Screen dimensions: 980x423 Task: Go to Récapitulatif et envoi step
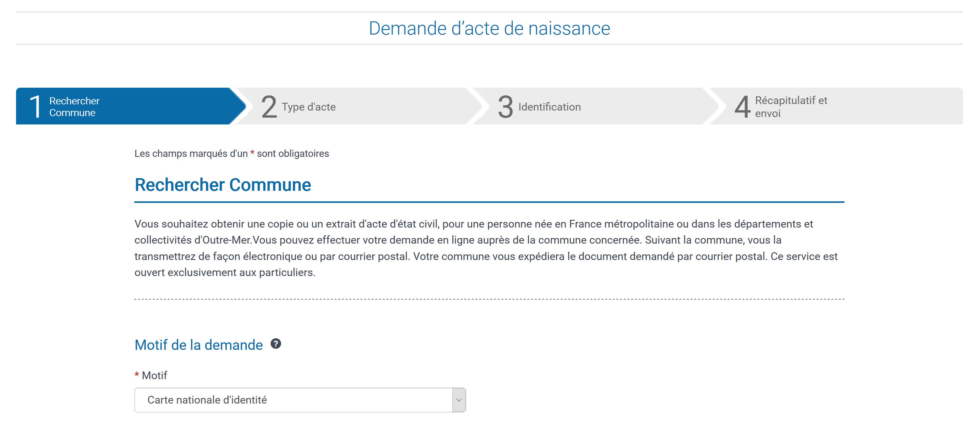[x=790, y=107]
